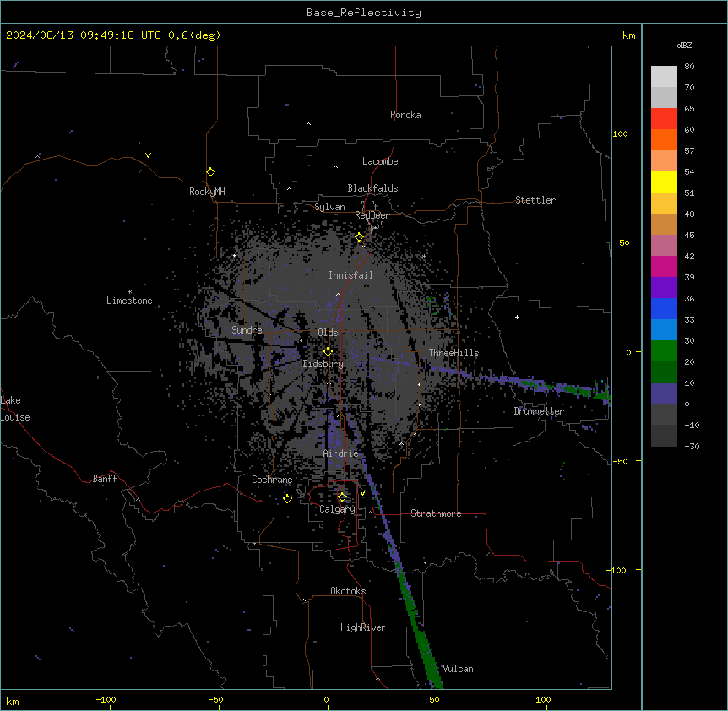The width and height of the screenshot is (728, 711).
Task: Click the asterisk marker above Limestone
Action: (129, 292)
